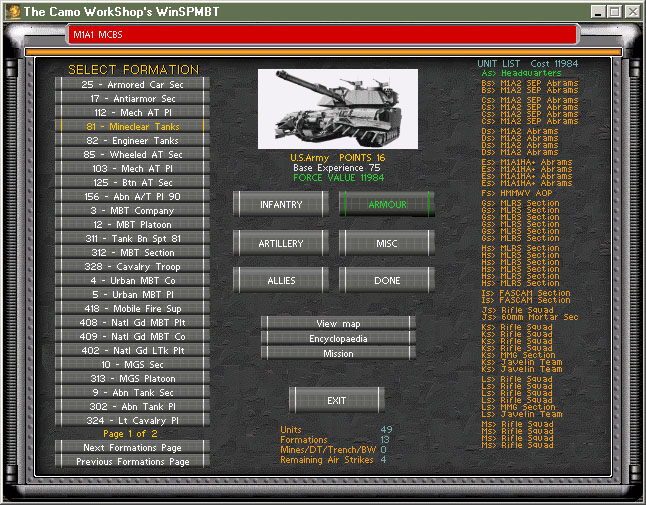Select the A> Headquarters unit entry
The height and width of the screenshot is (505, 646).
[x=521, y=73]
